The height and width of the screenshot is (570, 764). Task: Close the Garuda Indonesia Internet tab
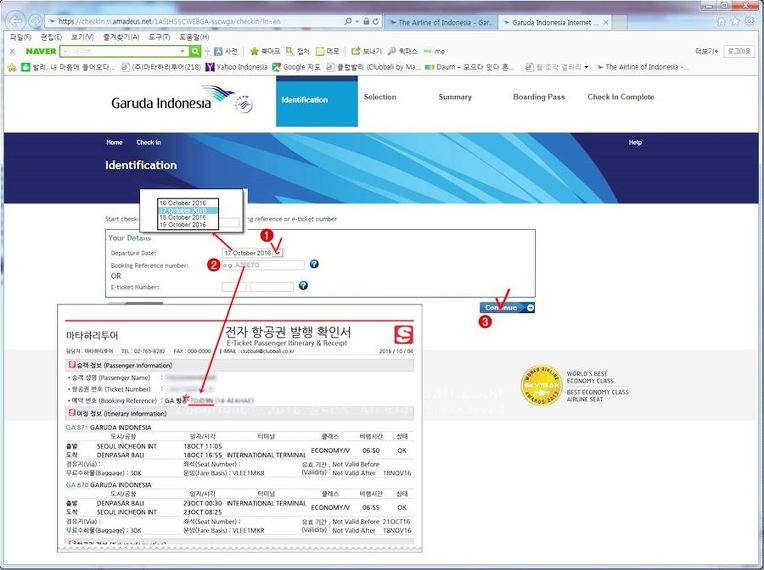click(606, 22)
